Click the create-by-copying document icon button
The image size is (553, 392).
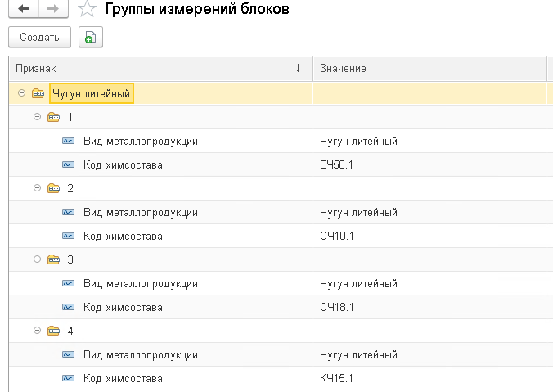coord(89,38)
